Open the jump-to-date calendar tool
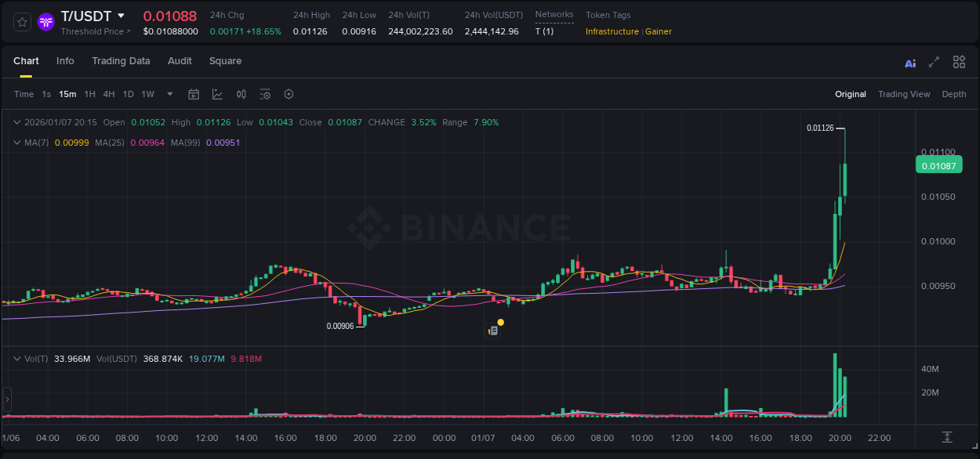 point(194,93)
